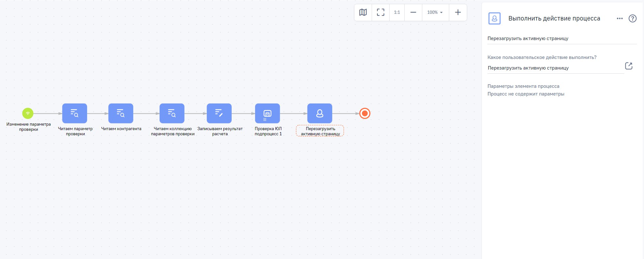
Task: Click the user action icon in the panel header
Action: tap(494, 19)
